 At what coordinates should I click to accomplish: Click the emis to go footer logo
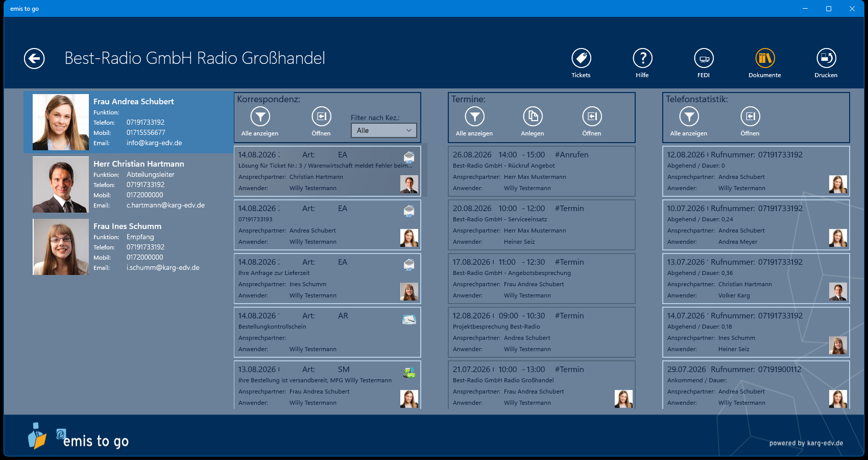point(78,437)
